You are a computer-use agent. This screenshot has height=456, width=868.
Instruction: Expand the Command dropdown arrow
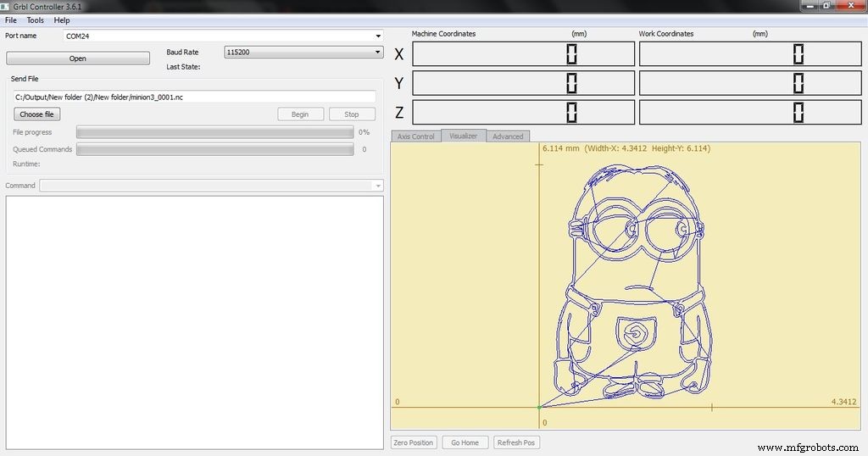pyautogui.click(x=378, y=186)
